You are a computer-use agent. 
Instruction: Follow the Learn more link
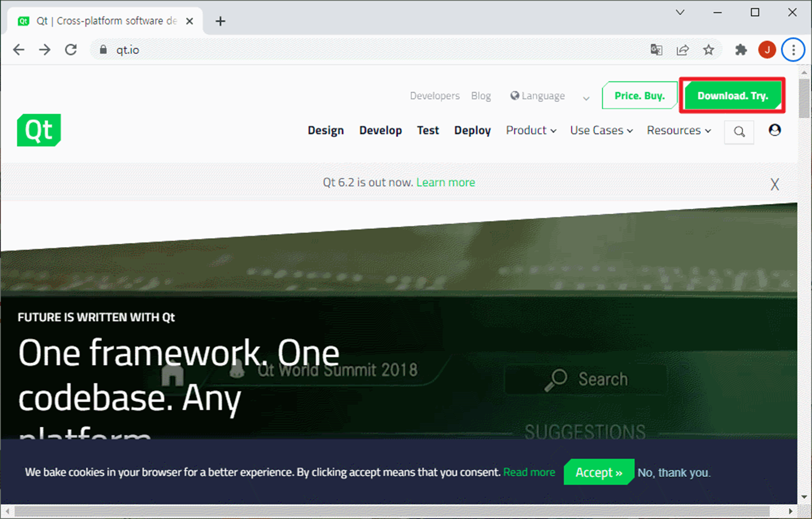coord(446,182)
